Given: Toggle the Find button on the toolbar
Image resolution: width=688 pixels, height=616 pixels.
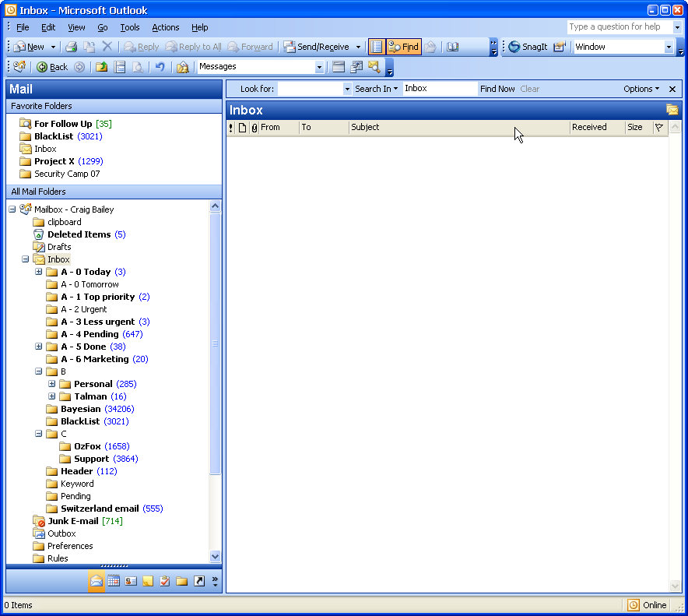Looking at the screenshot, I should click(403, 47).
